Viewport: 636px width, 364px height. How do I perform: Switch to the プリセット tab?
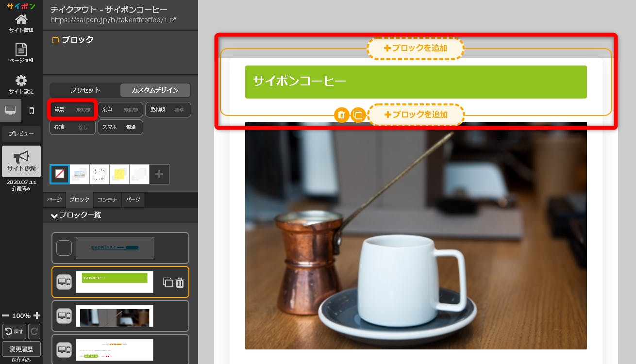pyautogui.click(x=85, y=90)
